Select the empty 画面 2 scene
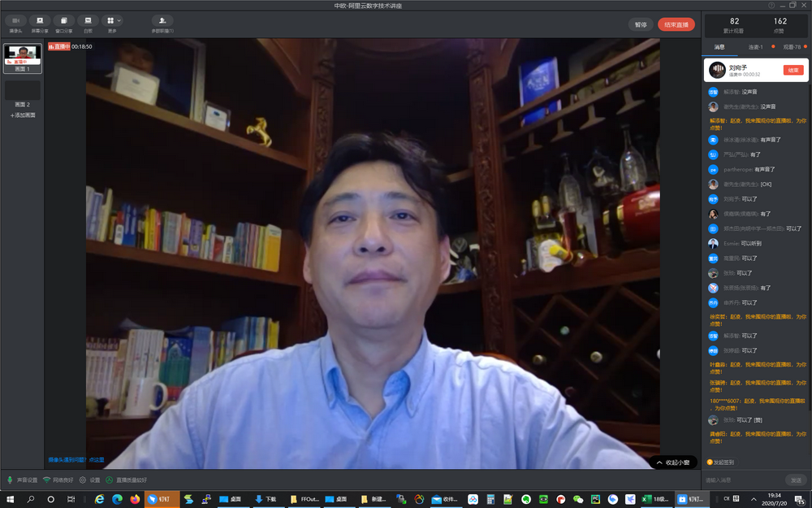 (23, 90)
